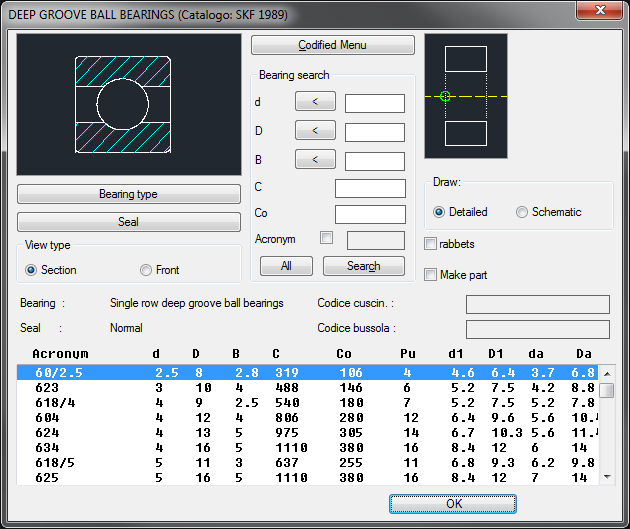Select bearing row 618/4
The height and width of the screenshot is (529, 630).
tap(307, 402)
